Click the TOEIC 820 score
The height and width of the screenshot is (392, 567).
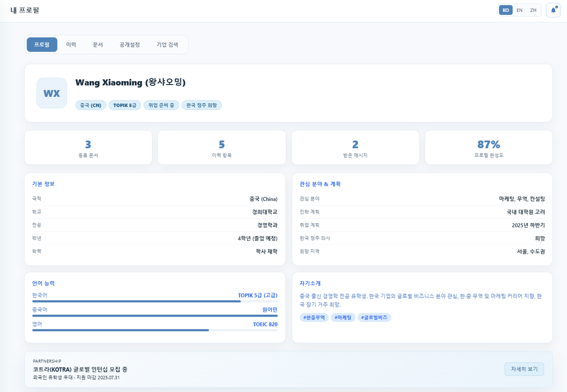coord(265,324)
